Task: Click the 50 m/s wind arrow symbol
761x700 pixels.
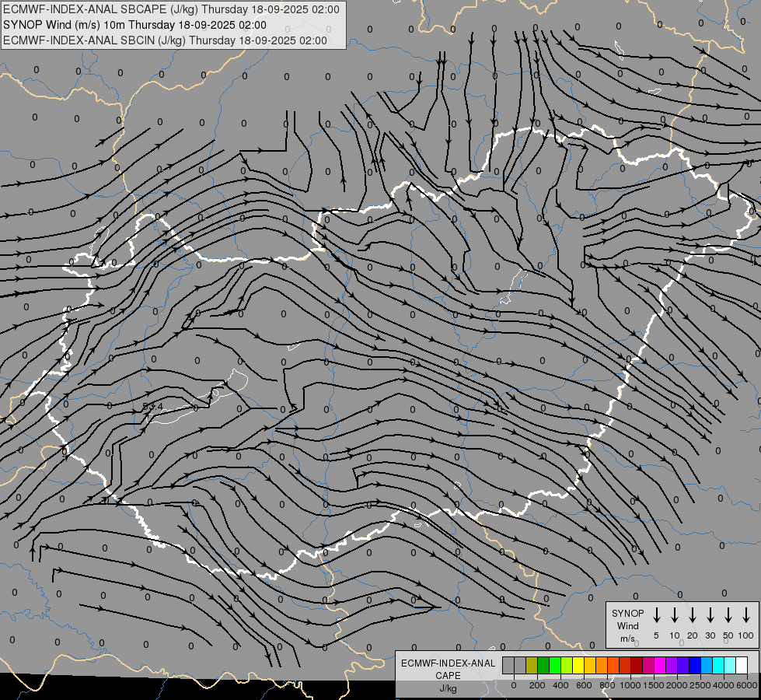Action: pyautogui.click(x=728, y=615)
